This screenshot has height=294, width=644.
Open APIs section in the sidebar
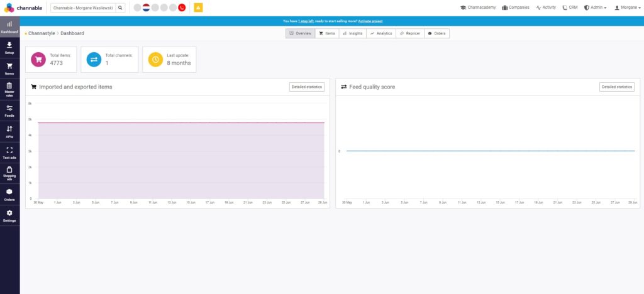pyautogui.click(x=9, y=131)
